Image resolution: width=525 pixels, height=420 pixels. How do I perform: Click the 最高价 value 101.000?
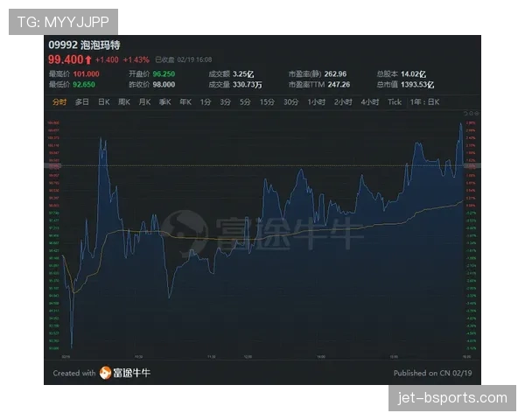[86, 74]
